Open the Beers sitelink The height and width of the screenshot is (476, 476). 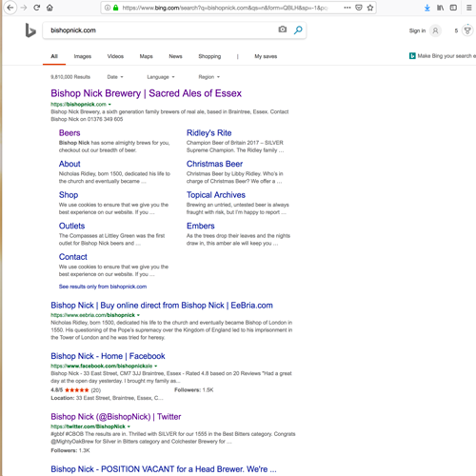click(x=69, y=133)
